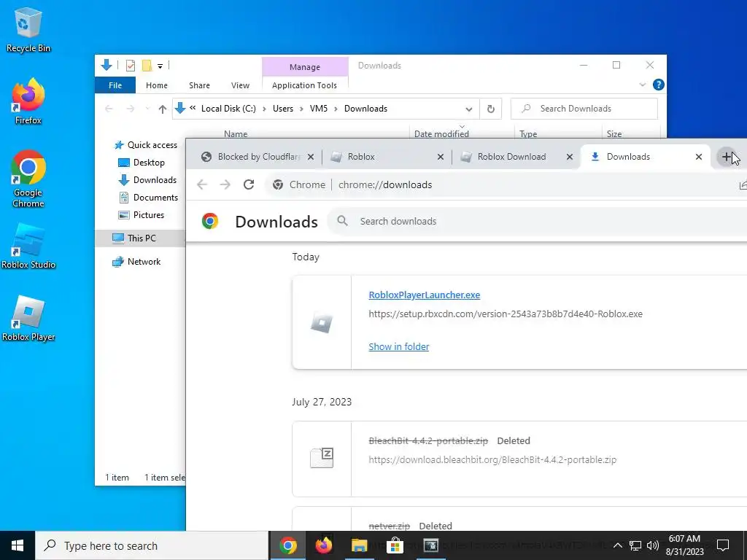
Task: Open the Home ribbon tab in Explorer
Action: click(x=156, y=85)
